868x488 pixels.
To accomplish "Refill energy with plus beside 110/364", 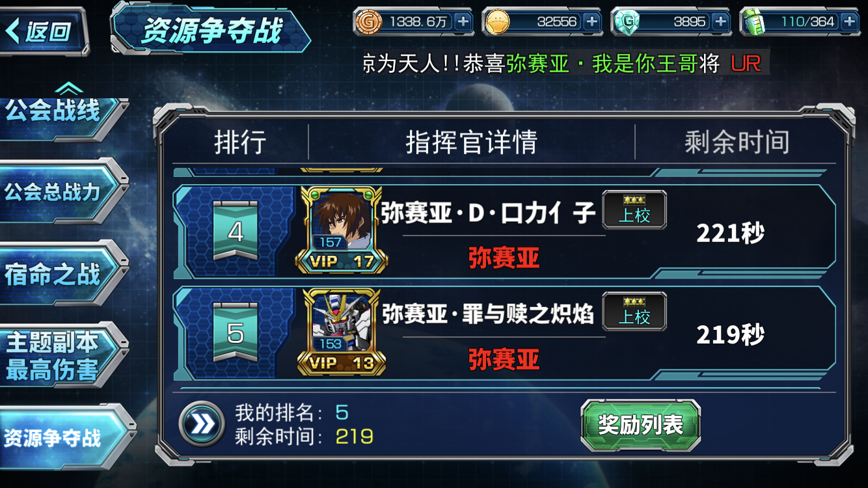I will pyautogui.click(x=849, y=21).
